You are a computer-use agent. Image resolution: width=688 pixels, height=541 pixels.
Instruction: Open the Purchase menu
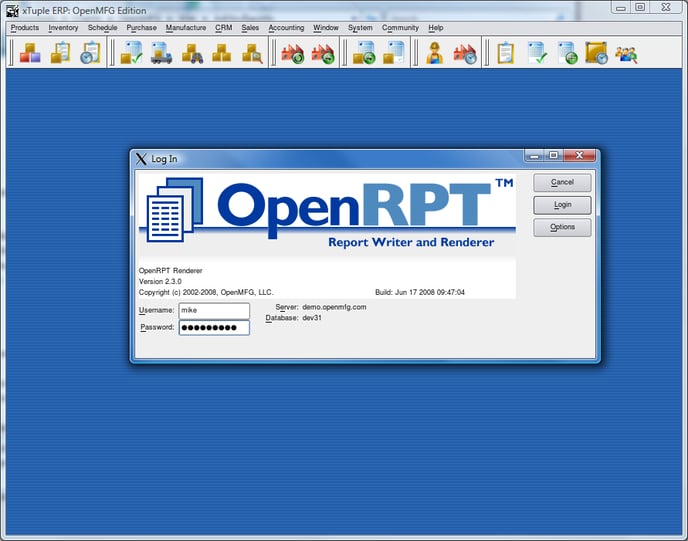pos(141,28)
